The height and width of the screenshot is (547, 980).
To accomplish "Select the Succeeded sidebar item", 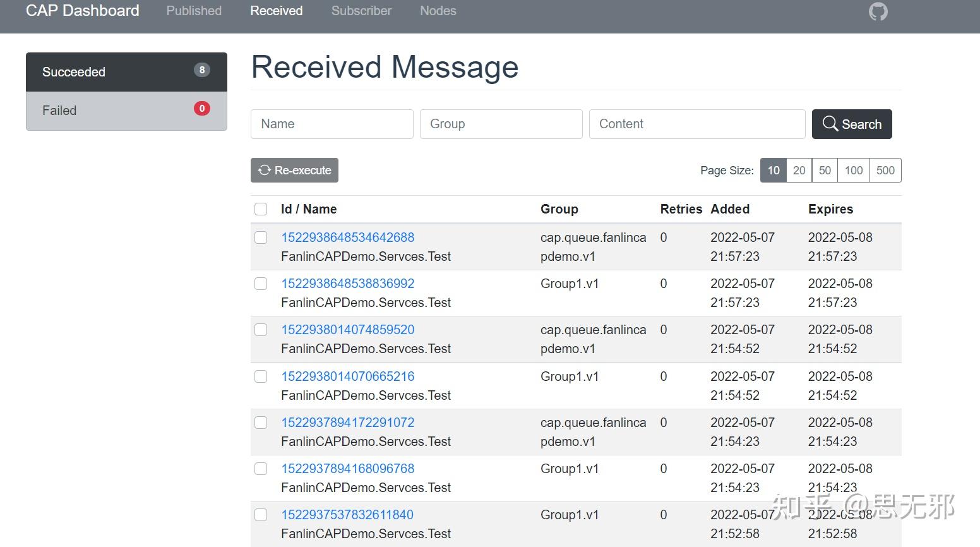I will pyautogui.click(x=126, y=72).
